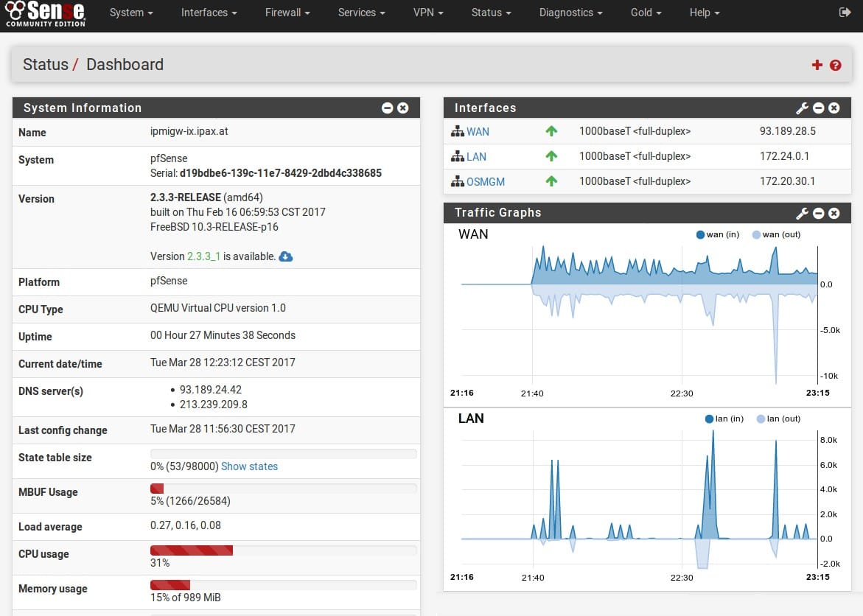Click the cloud download update icon

coord(286,256)
